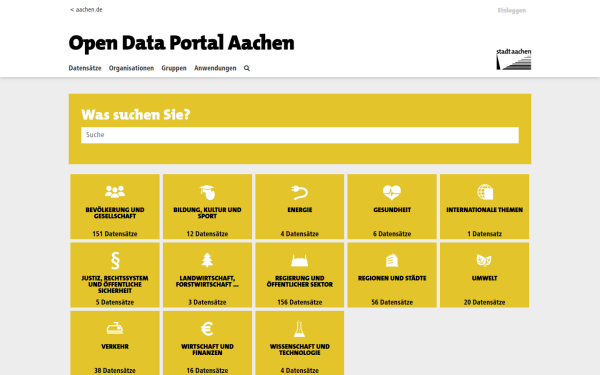
Task: Click the '156 Datensätze' count text
Action: [300, 302]
